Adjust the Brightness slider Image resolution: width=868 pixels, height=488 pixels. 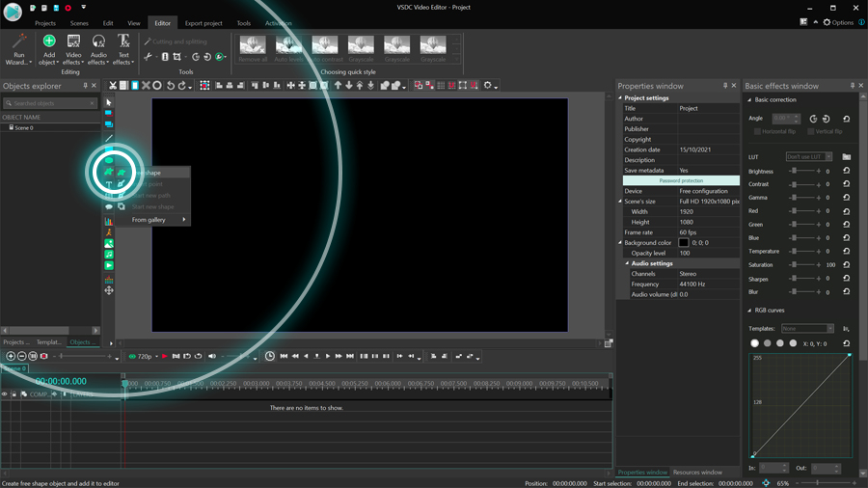[x=805, y=171]
